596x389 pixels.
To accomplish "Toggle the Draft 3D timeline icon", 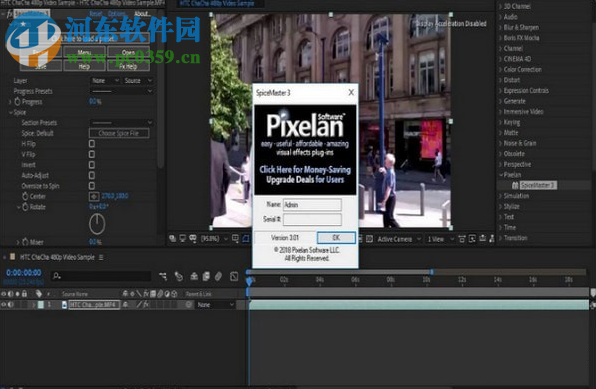I will coord(179,276).
